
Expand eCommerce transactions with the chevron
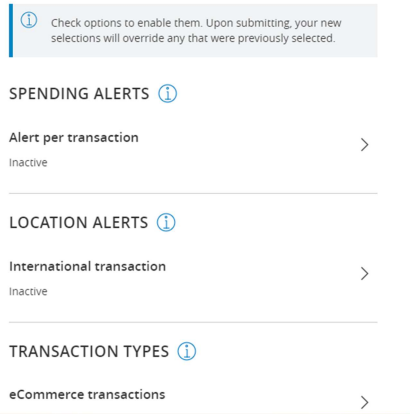tap(365, 402)
